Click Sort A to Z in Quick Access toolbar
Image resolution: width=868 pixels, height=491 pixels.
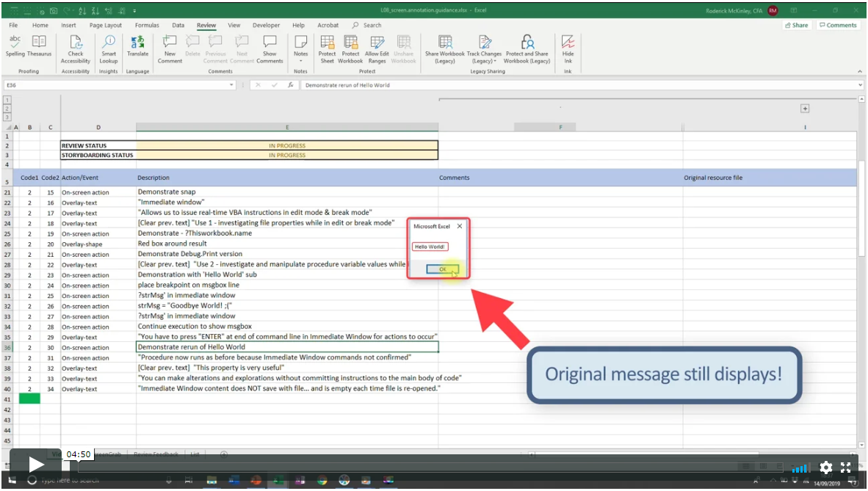click(x=82, y=10)
